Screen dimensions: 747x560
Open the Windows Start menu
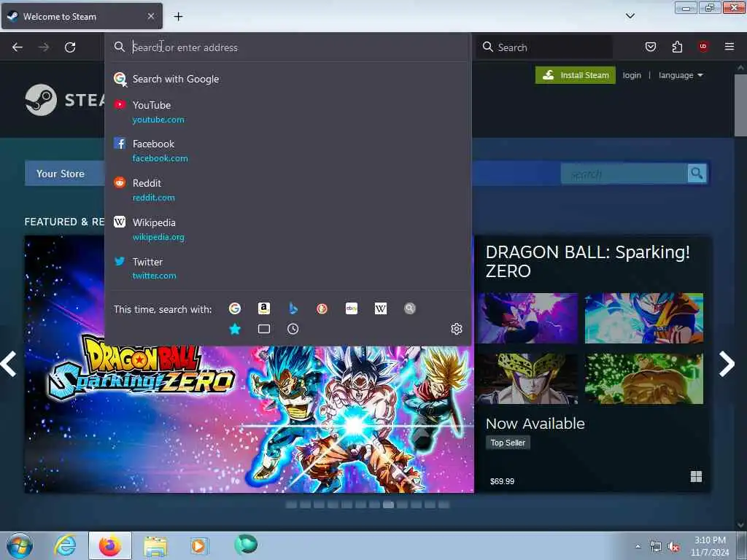pos(20,545)
